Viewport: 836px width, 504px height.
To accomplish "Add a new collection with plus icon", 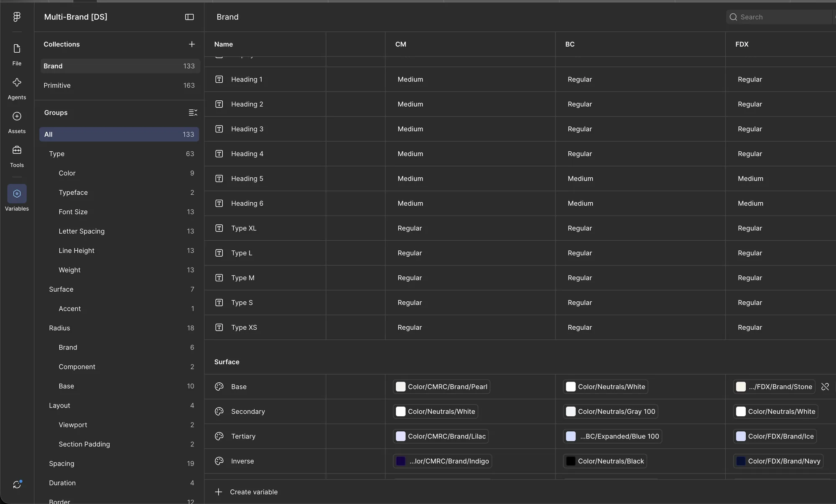I will [x=192, y=44].
